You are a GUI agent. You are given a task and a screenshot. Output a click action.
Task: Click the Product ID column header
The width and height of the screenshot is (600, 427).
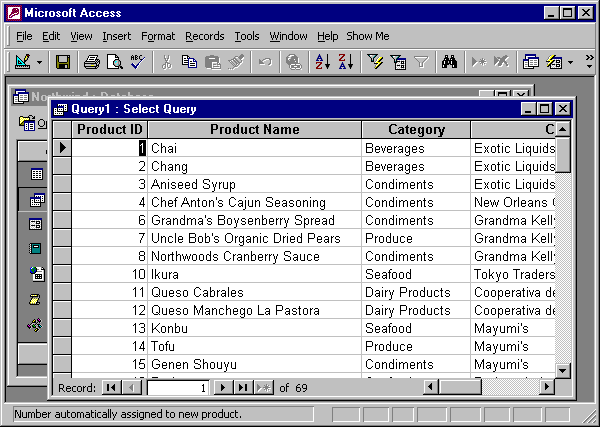(109, 130)
